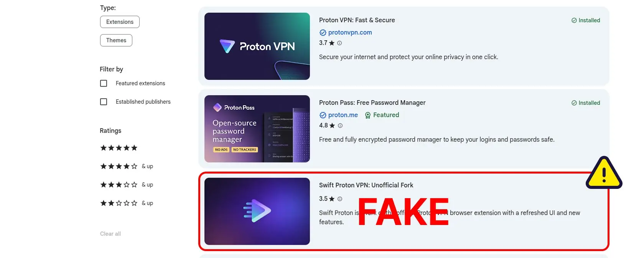
Task: Filter by three stars & up
Action: (x=127, y=185)
